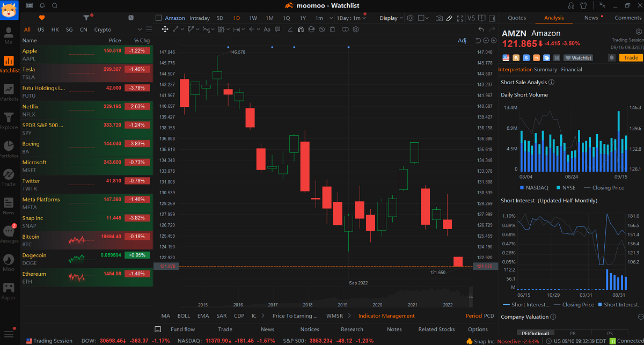
Task: Open the Explore section in left sidebar
Action: click(9, 121)
